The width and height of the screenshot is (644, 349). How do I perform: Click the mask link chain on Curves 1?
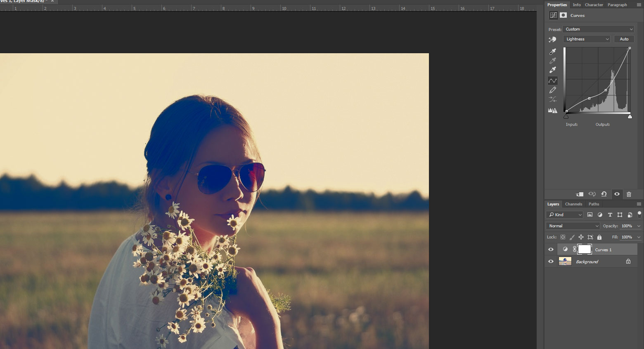[574, 250]
